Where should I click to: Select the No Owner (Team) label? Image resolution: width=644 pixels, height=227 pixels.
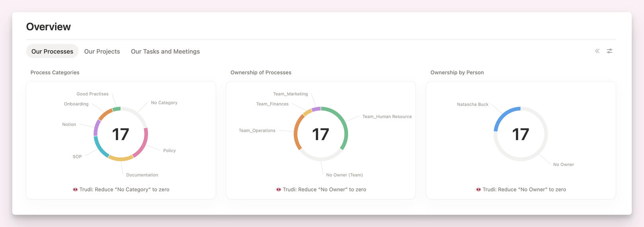click(344, 175)
